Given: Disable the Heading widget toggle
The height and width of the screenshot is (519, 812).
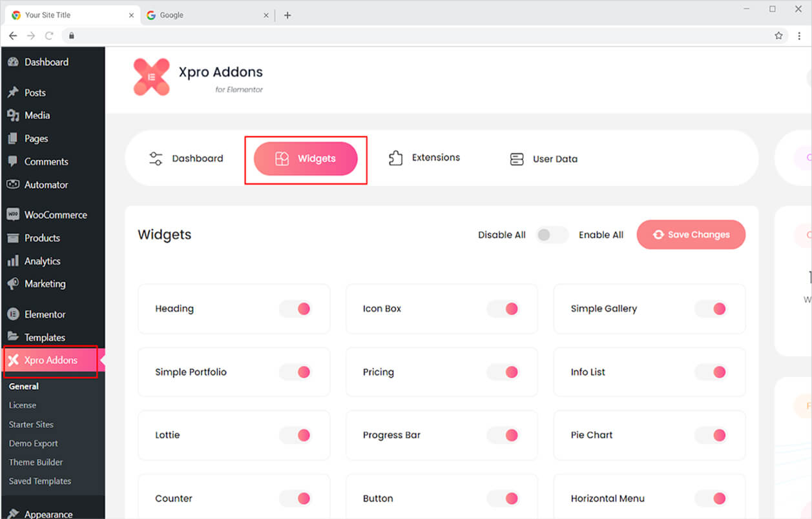Looking at the screenshot, I should [x=295, y=309].
